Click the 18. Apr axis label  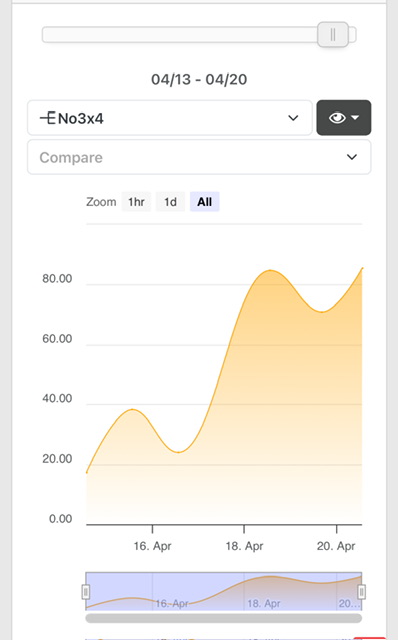point(244,546)
